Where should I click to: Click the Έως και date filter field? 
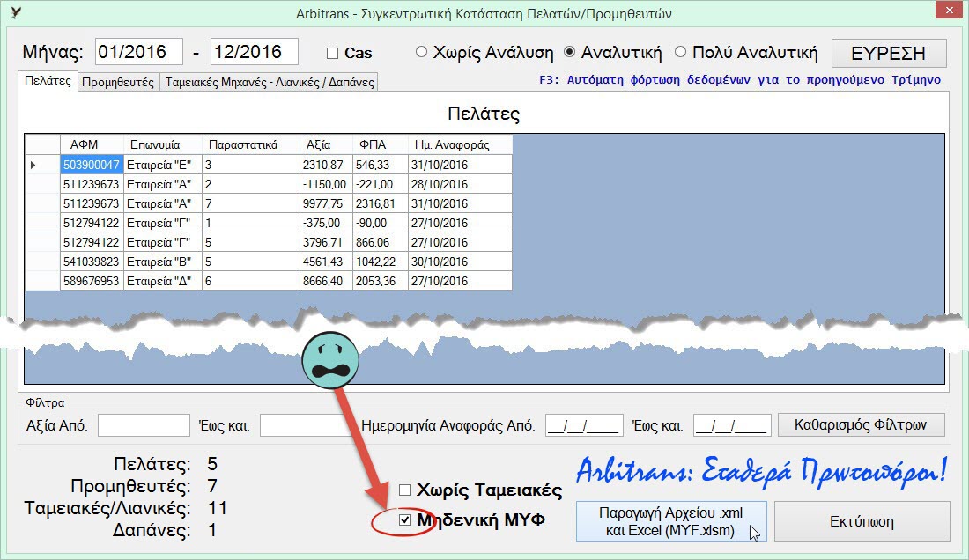click(732, 425)
